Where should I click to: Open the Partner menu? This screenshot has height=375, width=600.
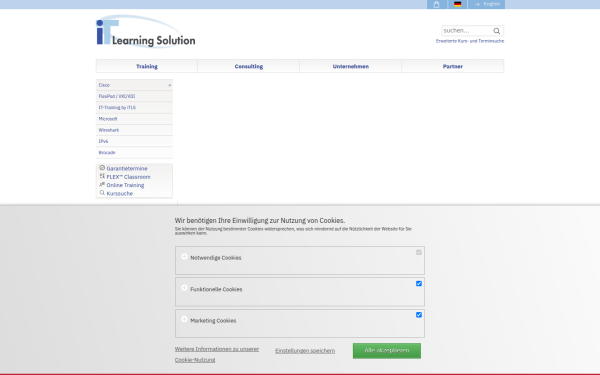click(453, 66)
